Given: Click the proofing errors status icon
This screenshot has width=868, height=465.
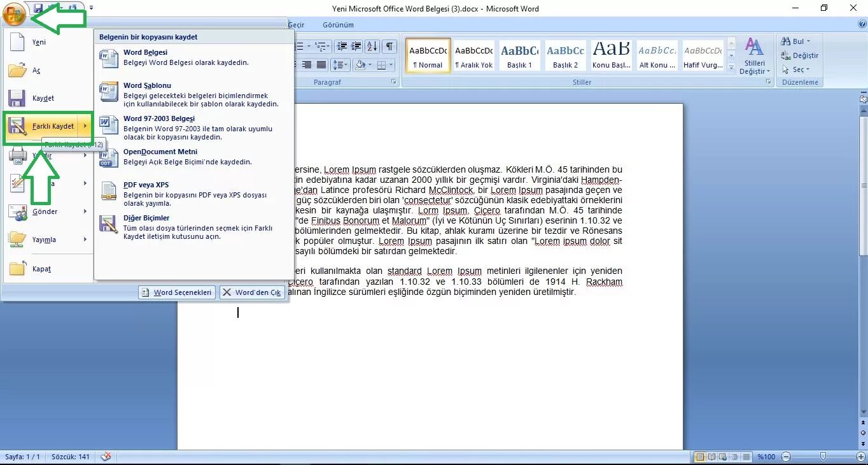Looking at the screenshot, I should pos(106,457).
